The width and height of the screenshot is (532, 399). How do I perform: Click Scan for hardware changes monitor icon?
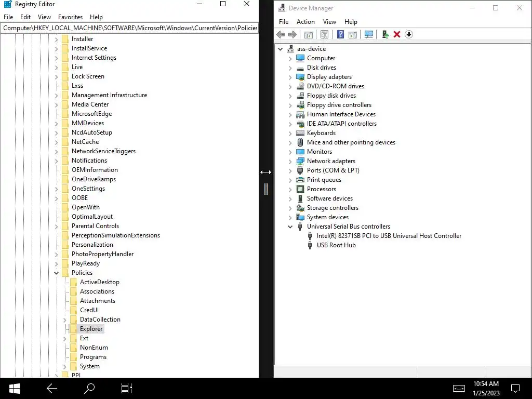tap(369, 34)
